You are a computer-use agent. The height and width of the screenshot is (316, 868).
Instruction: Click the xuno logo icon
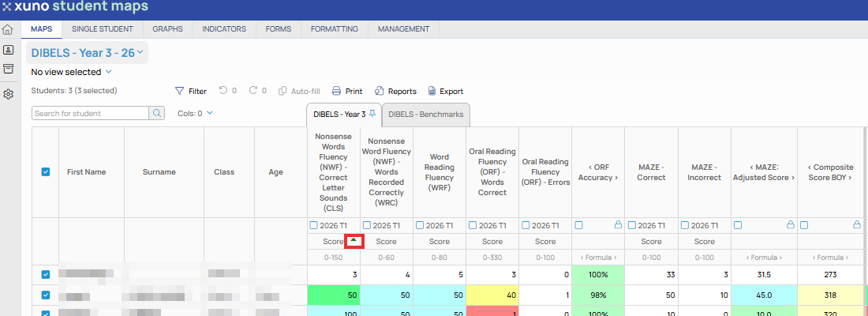click(6, 8)
